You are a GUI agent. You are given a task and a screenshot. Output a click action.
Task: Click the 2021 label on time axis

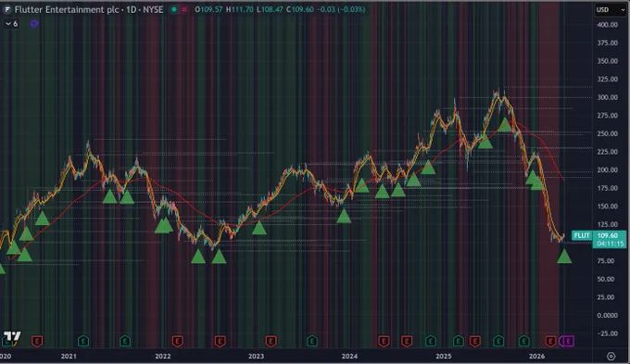tap(69, 356)
